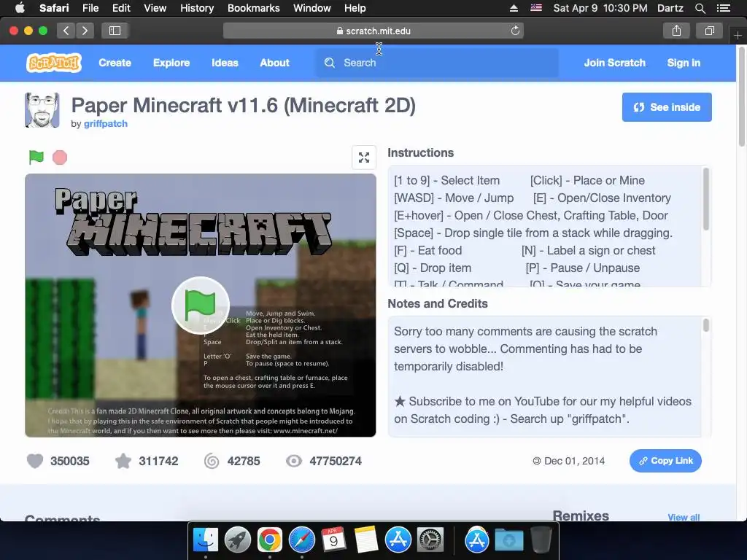Image resolution: width=747 pixels, height=560 pixels.
Task: Click Instructions box scrollbar
Action: point(706,199)
